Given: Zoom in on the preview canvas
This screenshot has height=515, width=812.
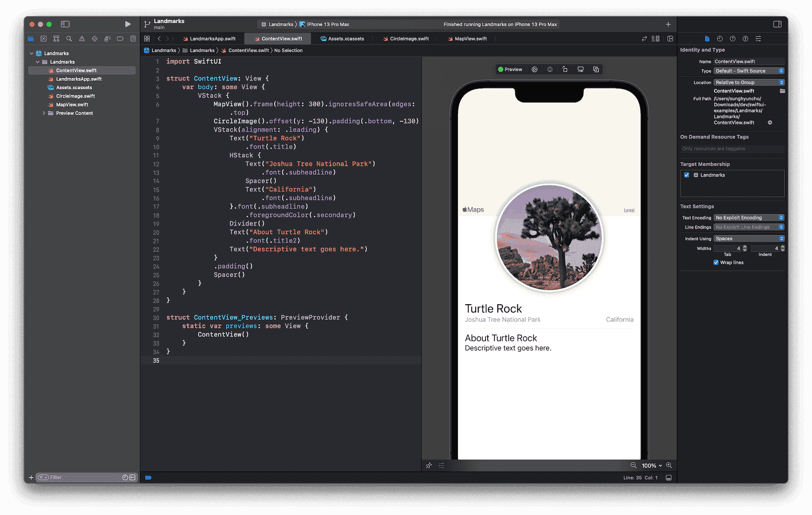Looking at the screenshot, I should [x=669, y=465].
